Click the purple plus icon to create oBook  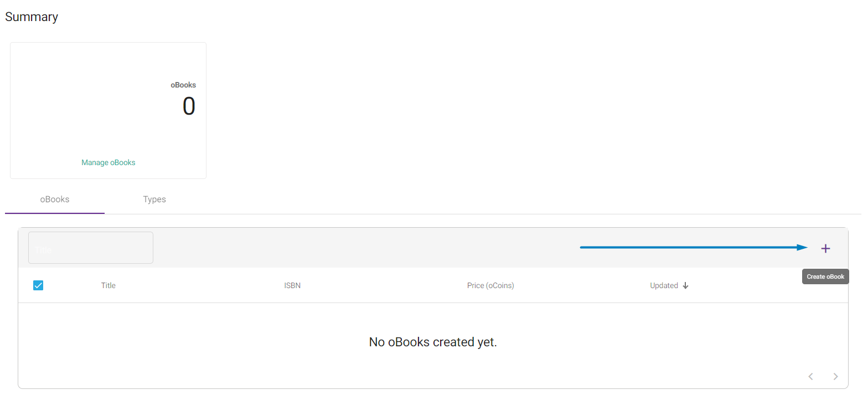point(825,248)
